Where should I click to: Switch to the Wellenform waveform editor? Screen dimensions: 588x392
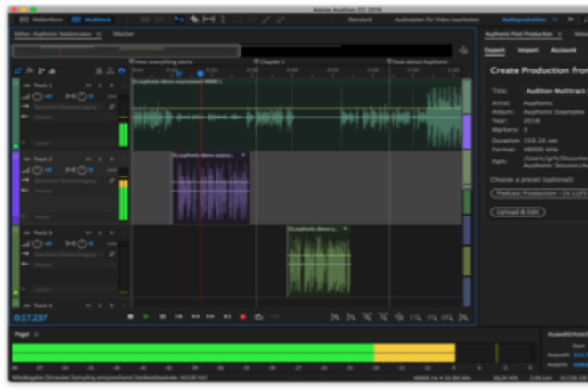(x=42, y=20)
